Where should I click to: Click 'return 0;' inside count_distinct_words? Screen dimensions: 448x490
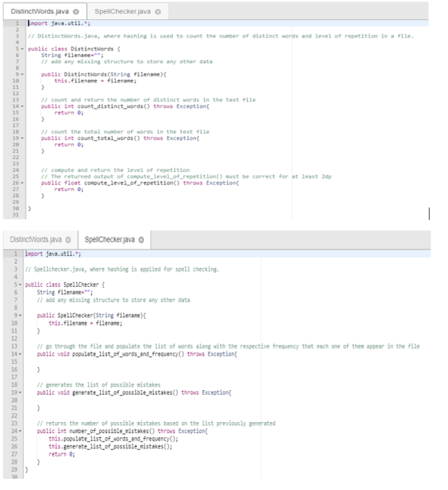(x=69, y=113)
